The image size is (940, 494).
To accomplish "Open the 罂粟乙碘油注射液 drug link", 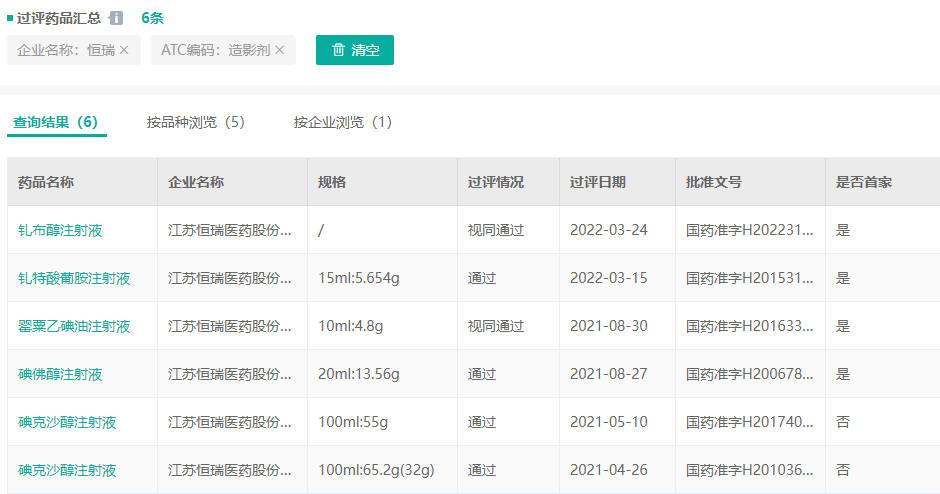I will pyautogui.click(x=74, y=326).
